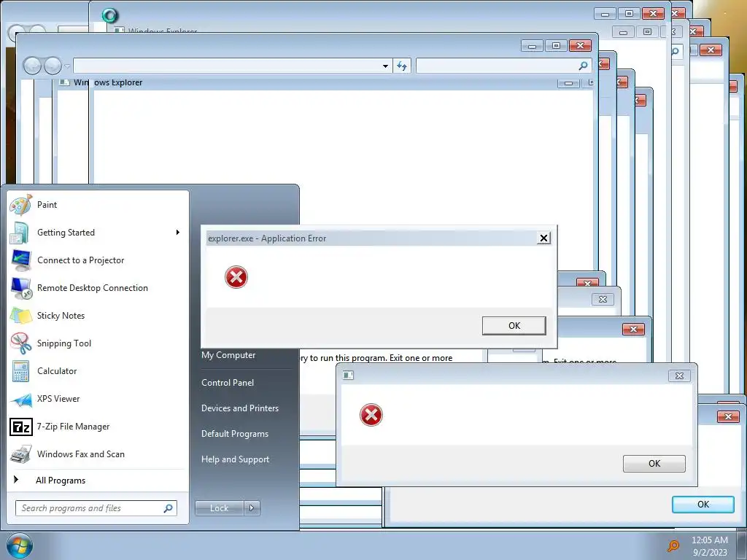Open Devices and Printers
The image size is (747, 560).
click(239, 408)
